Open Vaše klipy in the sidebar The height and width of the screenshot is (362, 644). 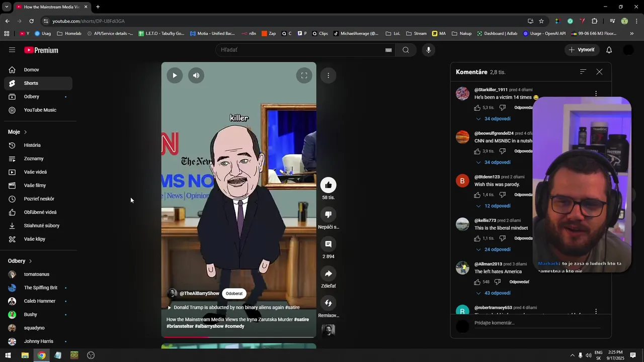[38, 239]
